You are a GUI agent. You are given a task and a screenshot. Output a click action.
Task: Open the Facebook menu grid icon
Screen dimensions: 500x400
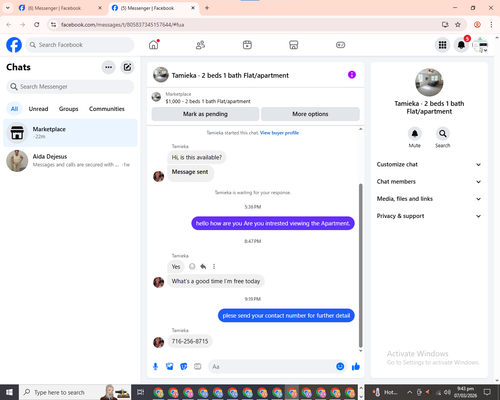pyautogui.click(x=442, y=45)
